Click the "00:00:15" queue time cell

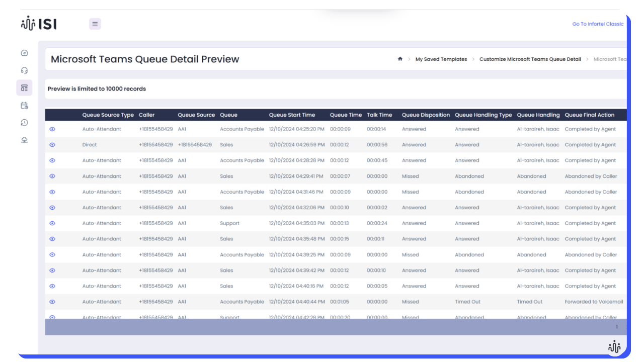[x=340, y=239]
